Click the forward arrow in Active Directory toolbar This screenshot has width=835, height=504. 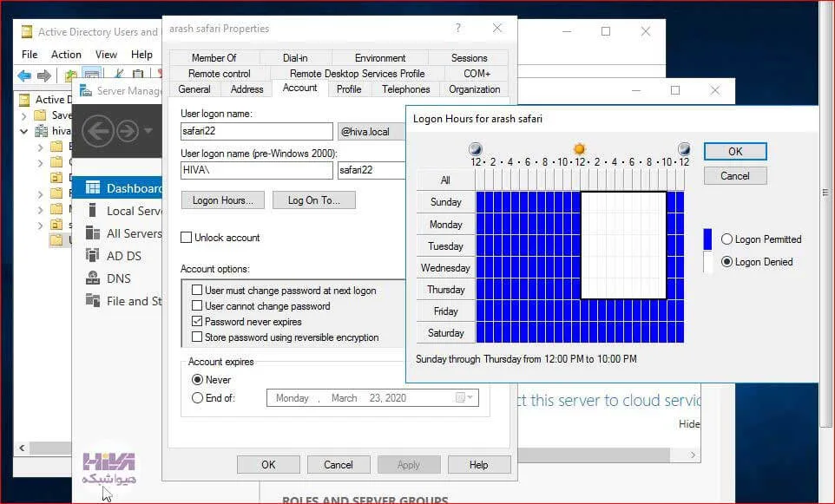click(44, 75)
